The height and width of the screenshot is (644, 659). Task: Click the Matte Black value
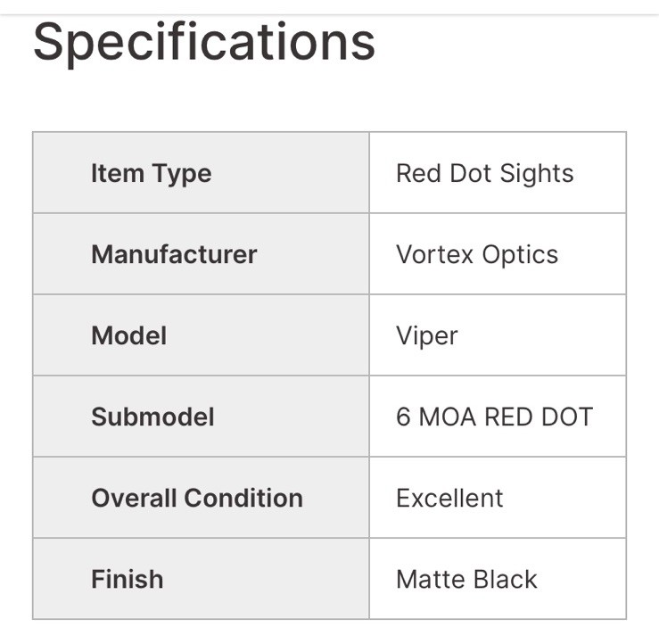(466, 579)
